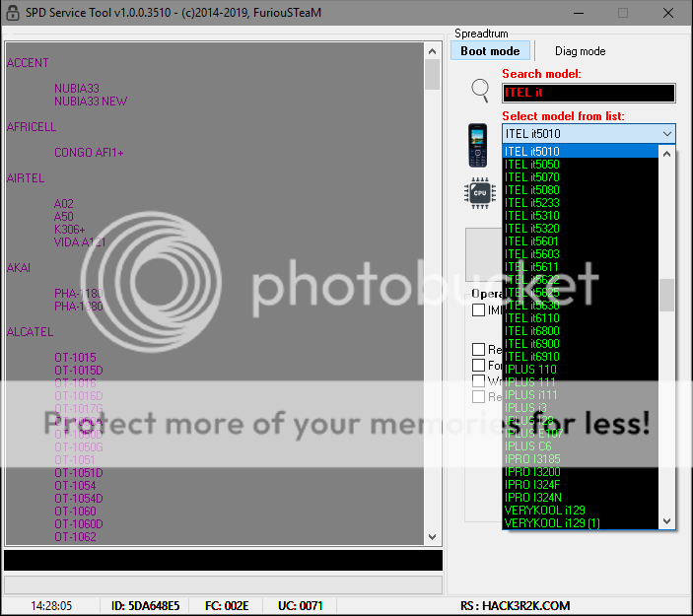The width and height of the screenshot is (693, 616).
Task: Click the FC: 002E status entry
Action: [227, 605]
